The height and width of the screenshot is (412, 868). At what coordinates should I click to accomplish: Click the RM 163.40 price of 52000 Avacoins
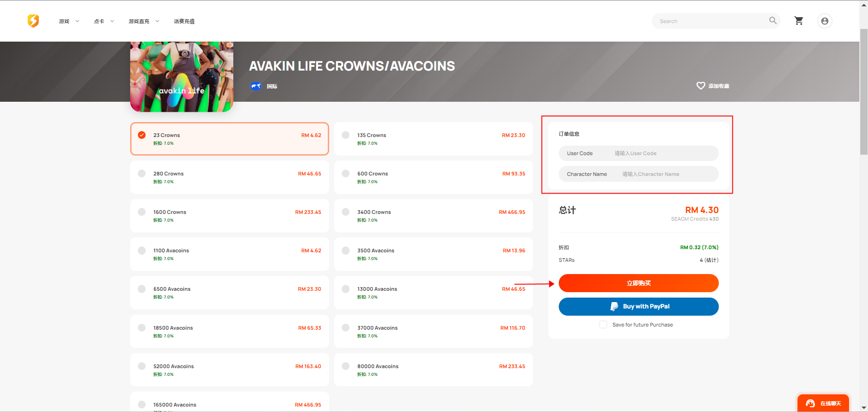click(308, 366)
